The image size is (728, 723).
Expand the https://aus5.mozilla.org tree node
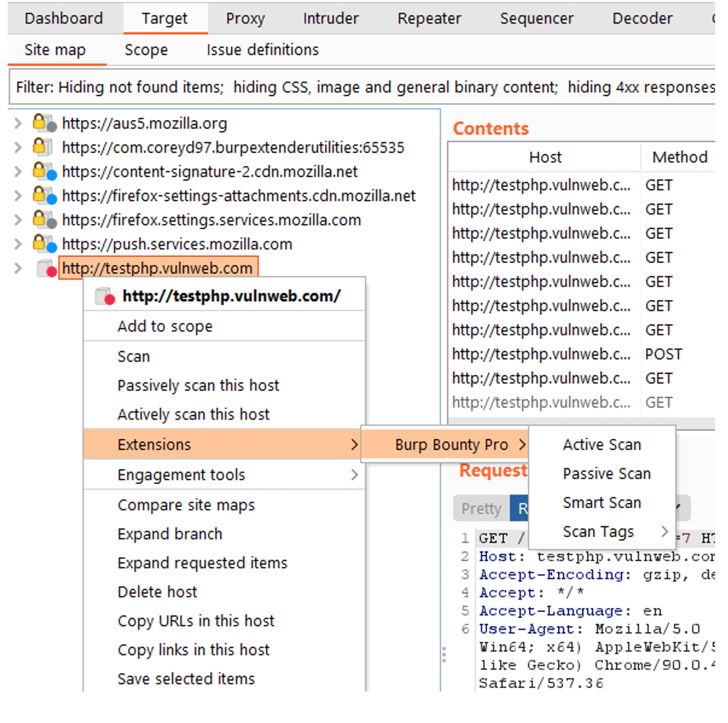pyautogui.click(x=18, y=123)
